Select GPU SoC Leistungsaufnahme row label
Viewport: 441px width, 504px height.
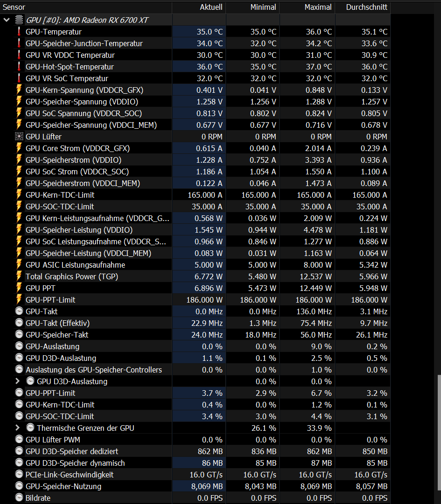click(96, 242)
